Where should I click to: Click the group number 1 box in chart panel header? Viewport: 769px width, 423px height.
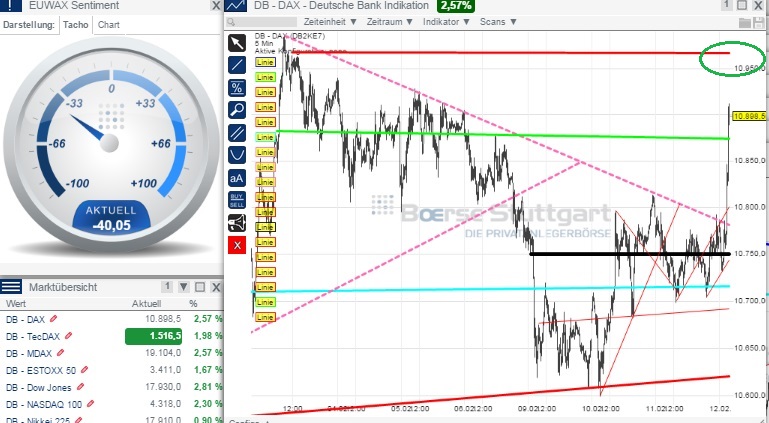726,5
